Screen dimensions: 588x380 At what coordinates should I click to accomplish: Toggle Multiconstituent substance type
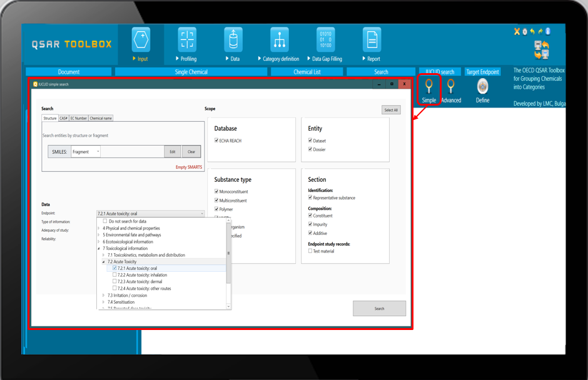click(216, 200)
